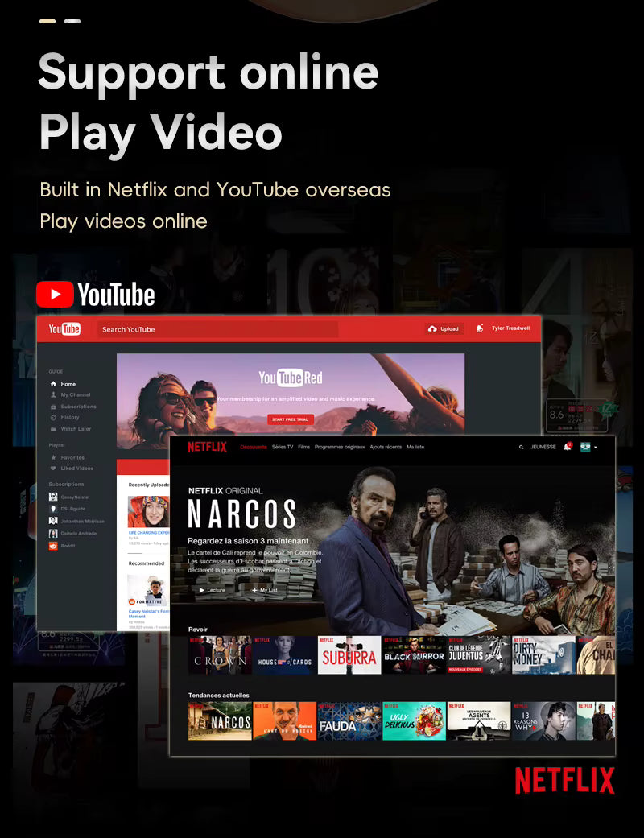Open Watch Later in the YouTube sidebar
The height and width of the screenshot is (838, 644).
point(76,428)
